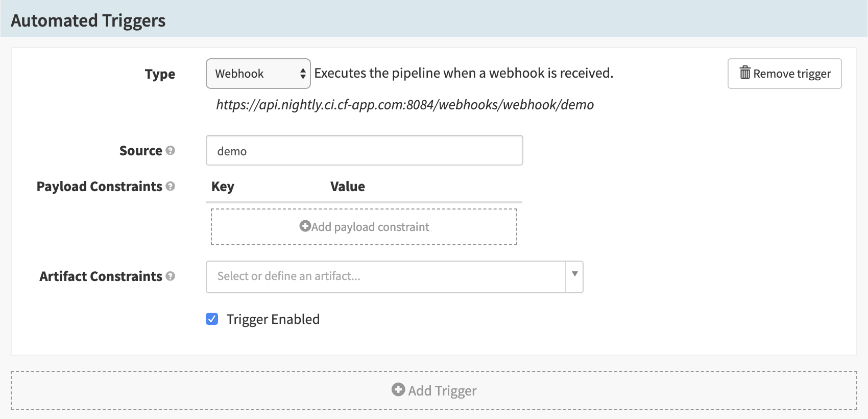Click the Type select up-down arrows
The height and width of the screenshot is (419, 868).
(303, 74)
